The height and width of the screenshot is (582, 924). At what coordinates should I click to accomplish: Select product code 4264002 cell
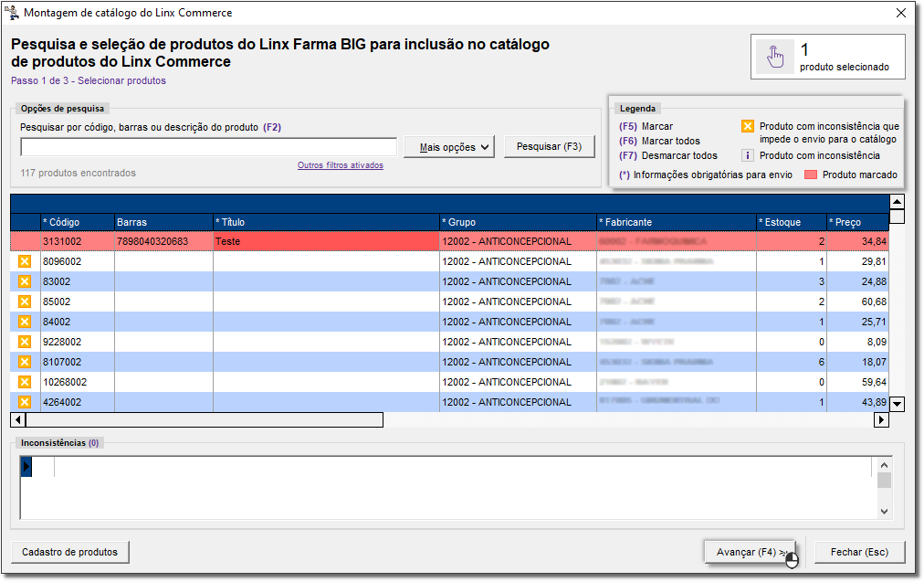[78, 402]
